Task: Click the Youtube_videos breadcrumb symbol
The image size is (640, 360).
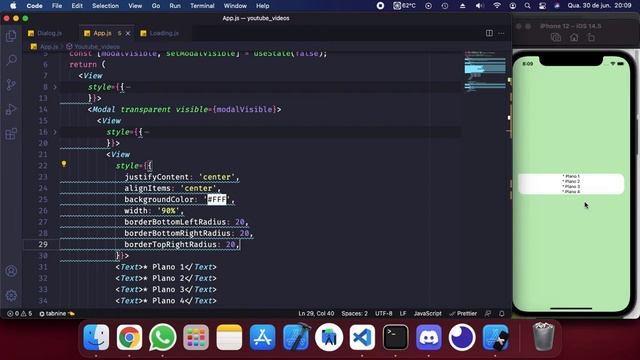Action: [x=93, y=47]
